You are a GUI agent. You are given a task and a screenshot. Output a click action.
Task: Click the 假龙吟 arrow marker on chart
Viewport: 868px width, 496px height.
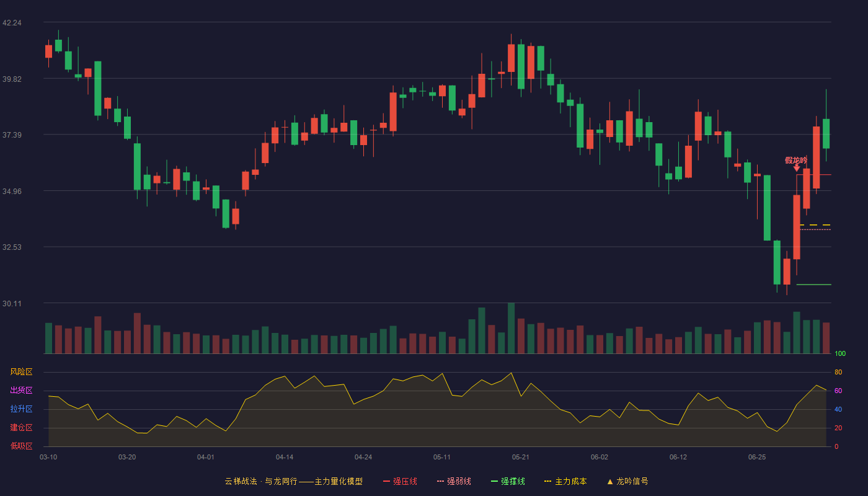click(x=797, y=167)
